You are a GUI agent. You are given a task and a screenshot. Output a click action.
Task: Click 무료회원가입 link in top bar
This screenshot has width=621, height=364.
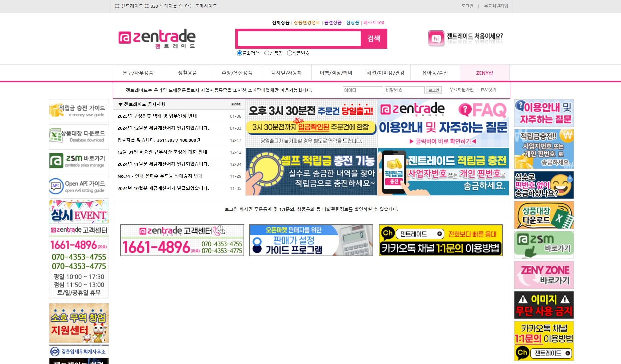pyautogui.click(x=496, y=6)
